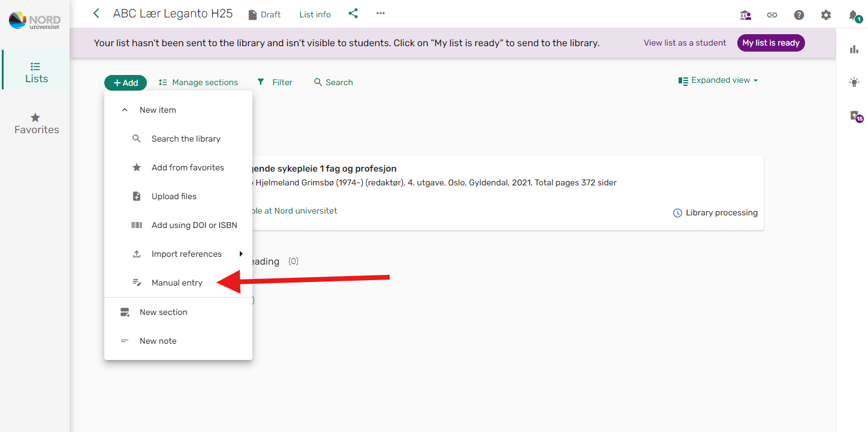
Task: Open the three-dots more options menu
Action: click(381, 13)
